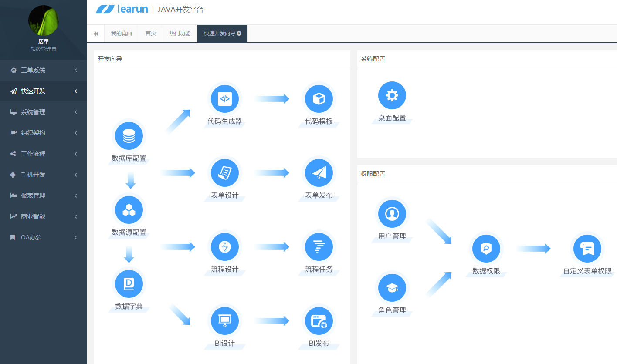Click the 自定义表单权限 label link

pyautogui.click(x=587, y=271)
